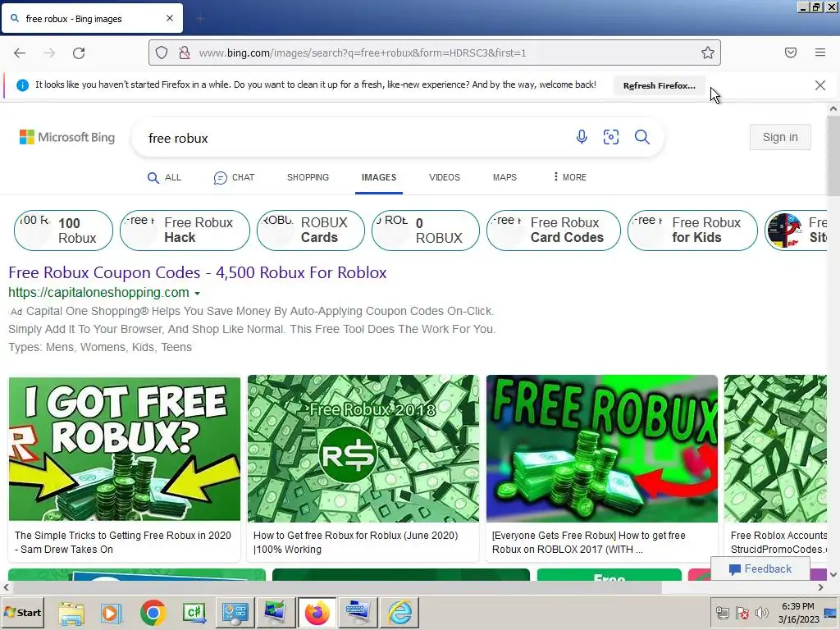
Task: Click the https://capitaloneshopping.com URL
Action: tap(98, 293)
